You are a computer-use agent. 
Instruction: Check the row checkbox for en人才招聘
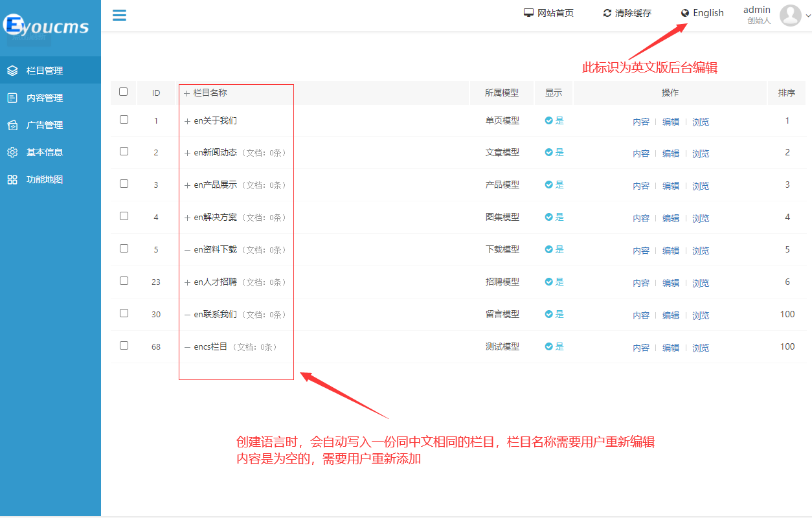pos(123,282)
